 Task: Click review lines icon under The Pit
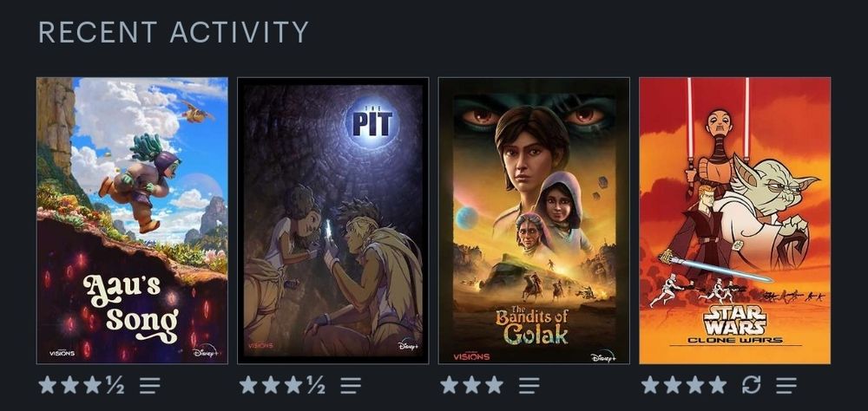[351, 385]
